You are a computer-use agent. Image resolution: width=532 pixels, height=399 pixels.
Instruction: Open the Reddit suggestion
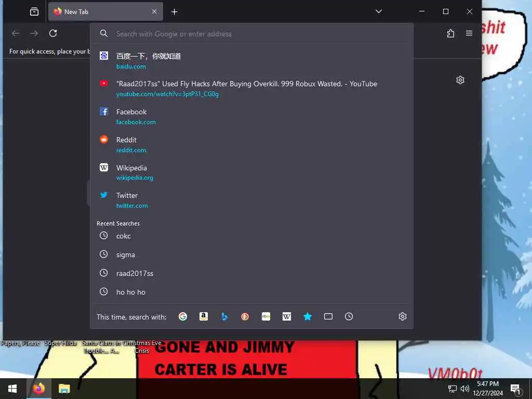pos(251,144)
